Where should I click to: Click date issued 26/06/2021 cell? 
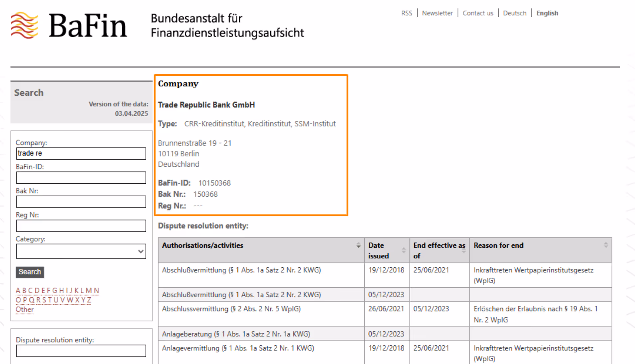[386, 309]
